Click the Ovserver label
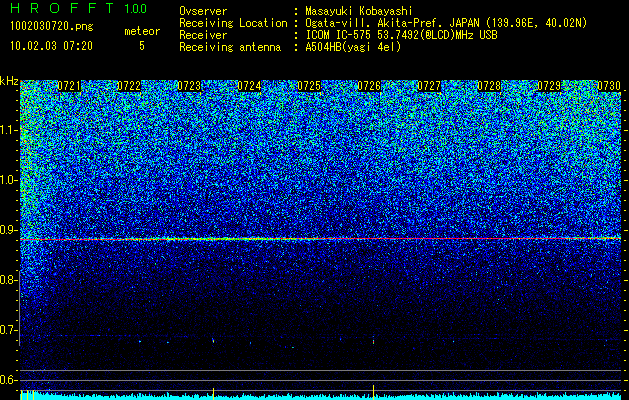 coord(203,11)
